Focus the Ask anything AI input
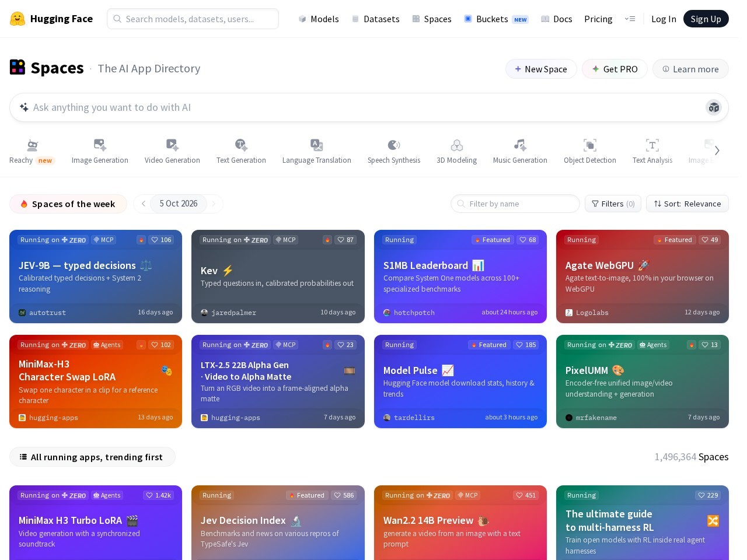Image resolution: width=747 pixels, height=560 pixels. [x=369, y=107]
